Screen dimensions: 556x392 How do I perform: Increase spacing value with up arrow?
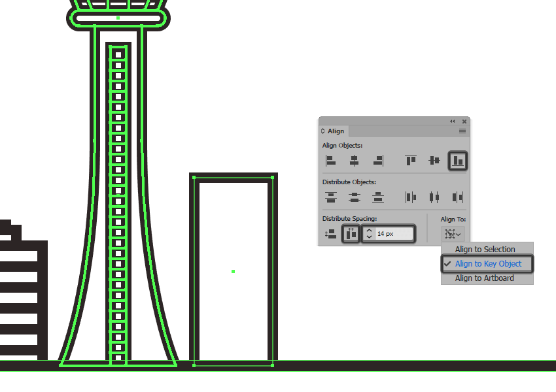[369, 231]
